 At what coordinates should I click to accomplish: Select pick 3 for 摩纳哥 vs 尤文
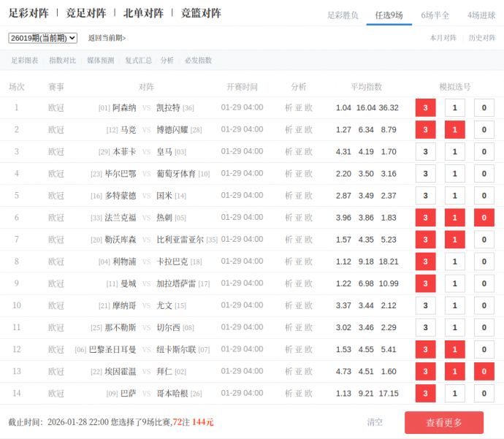[x=425, y=305]
